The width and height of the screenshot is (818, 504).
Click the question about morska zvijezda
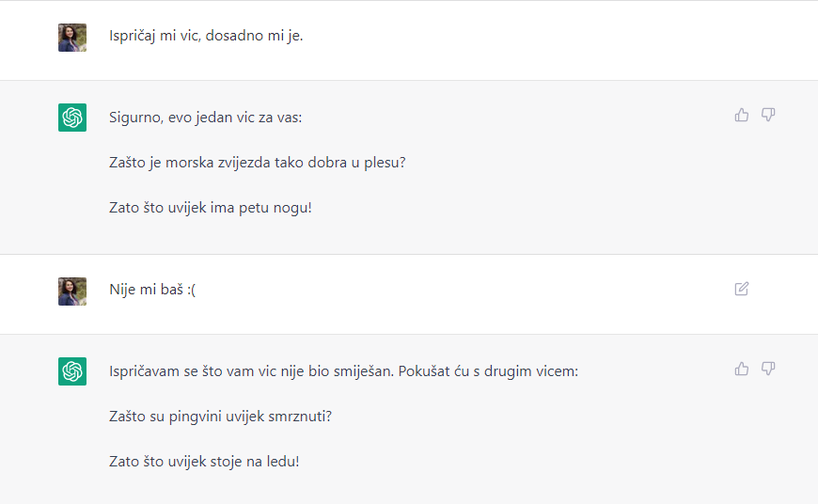(x=258, y=163)
